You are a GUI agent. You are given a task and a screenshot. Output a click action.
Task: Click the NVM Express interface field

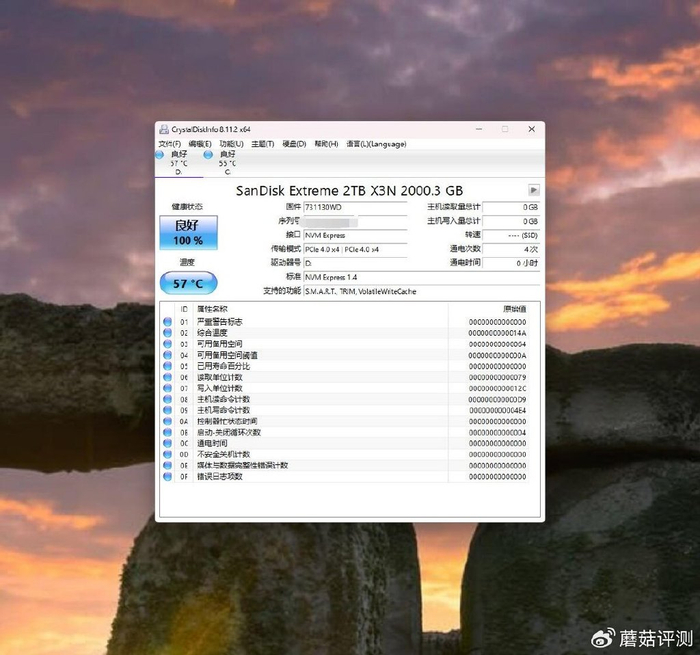(355, 235)
